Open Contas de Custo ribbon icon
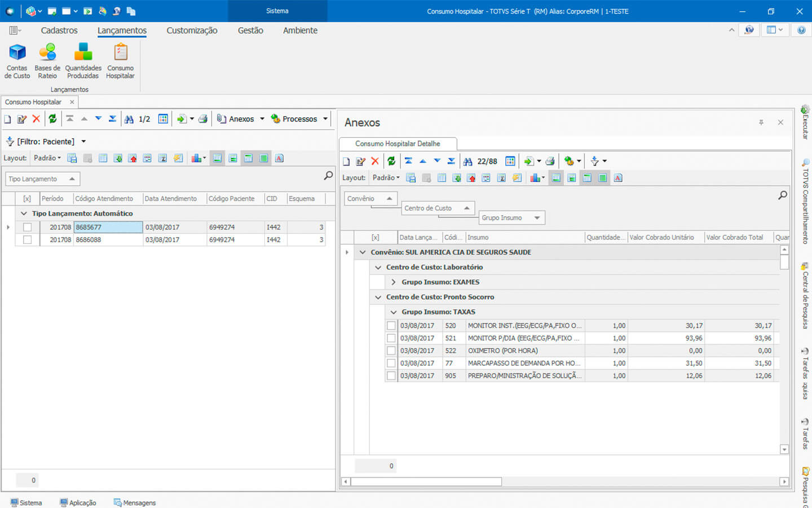The image size is (812, 508). tap(17, 61)
